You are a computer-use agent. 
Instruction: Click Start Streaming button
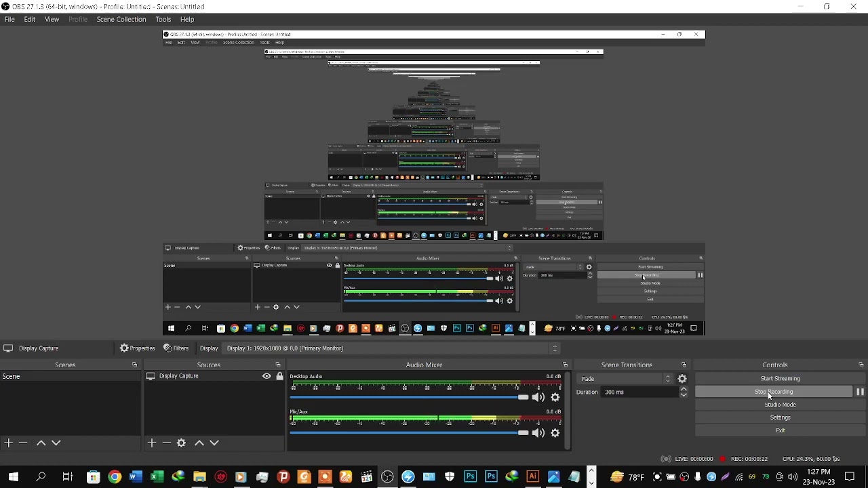[x=780, y=379]
